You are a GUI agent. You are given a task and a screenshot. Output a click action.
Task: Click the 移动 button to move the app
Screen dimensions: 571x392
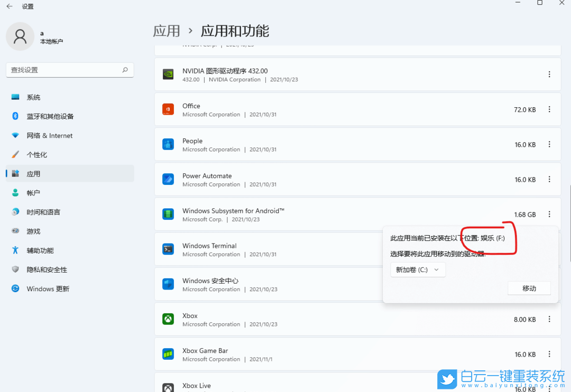(529, 288)
